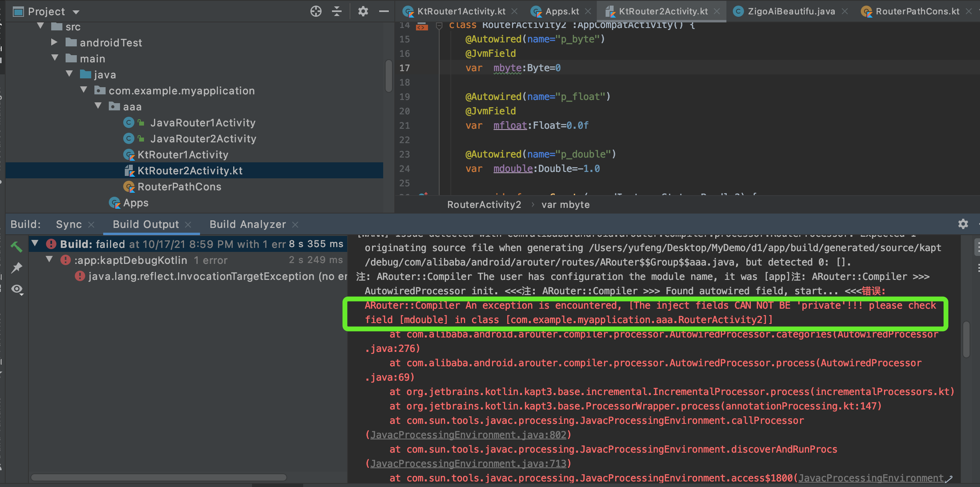Click the green hammer rerun build icon

[x=16, y=246]
